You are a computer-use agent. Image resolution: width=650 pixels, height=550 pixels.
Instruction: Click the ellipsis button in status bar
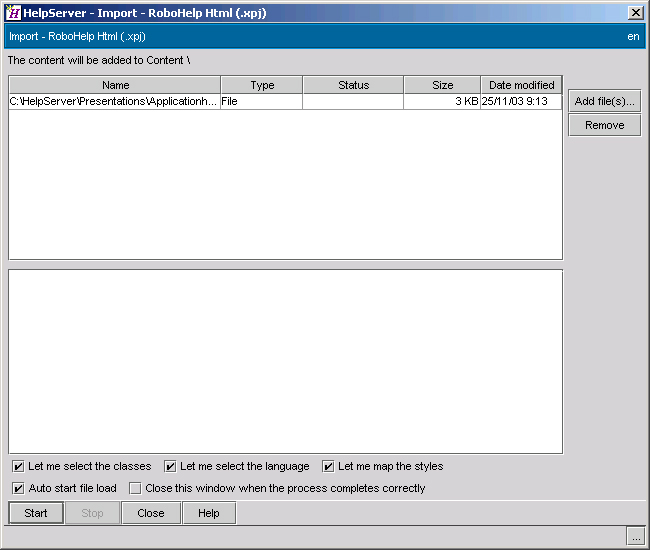click(x=635, y=537)
